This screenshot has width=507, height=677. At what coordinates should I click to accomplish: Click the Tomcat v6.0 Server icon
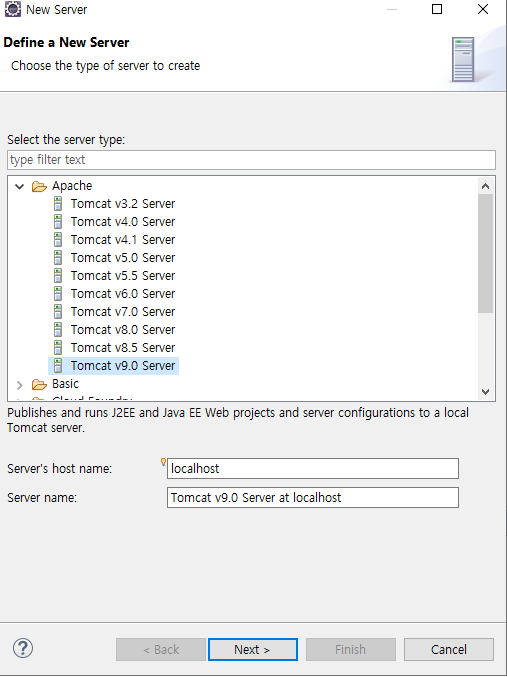pyautogui.click(x=58, y=294)
